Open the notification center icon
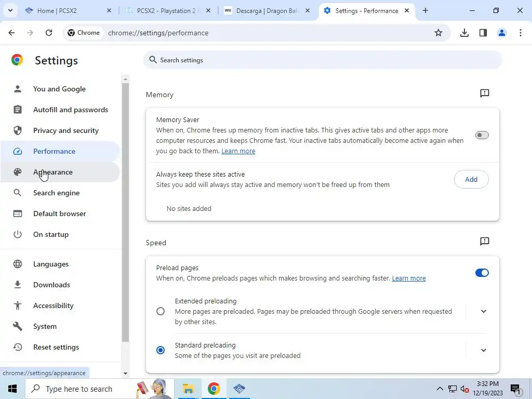Image resolution: width=532 pixels, height=399 pixels. (515, 390)
